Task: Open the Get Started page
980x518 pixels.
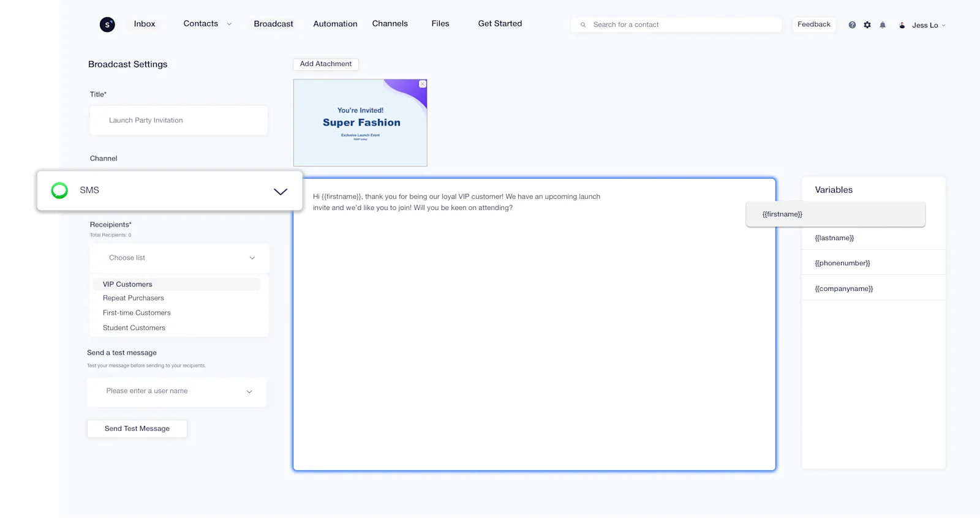Action: 500,24
